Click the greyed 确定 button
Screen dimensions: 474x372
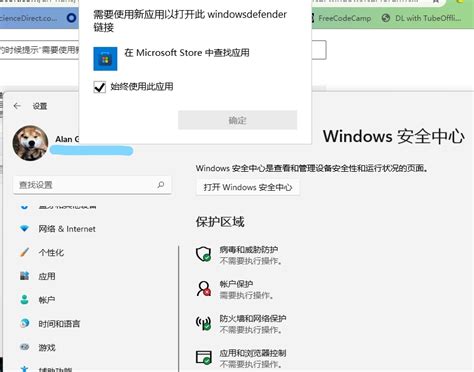coord(237,120)
